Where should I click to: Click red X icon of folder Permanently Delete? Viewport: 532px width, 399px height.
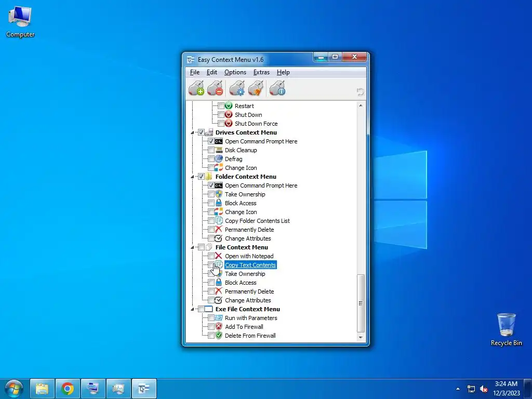click(x=219, y=229)
